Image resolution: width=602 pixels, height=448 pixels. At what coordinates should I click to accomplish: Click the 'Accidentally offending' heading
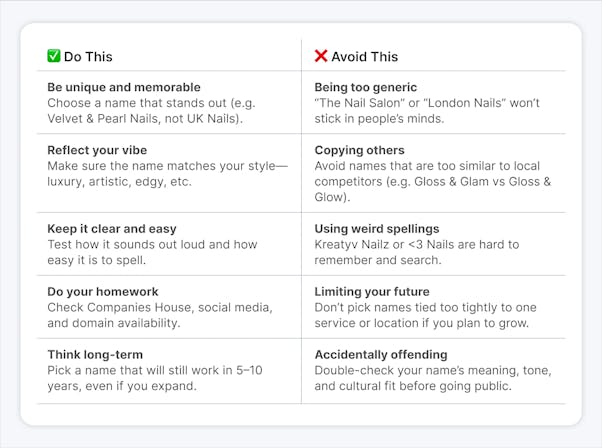click(x=381, y=355)
